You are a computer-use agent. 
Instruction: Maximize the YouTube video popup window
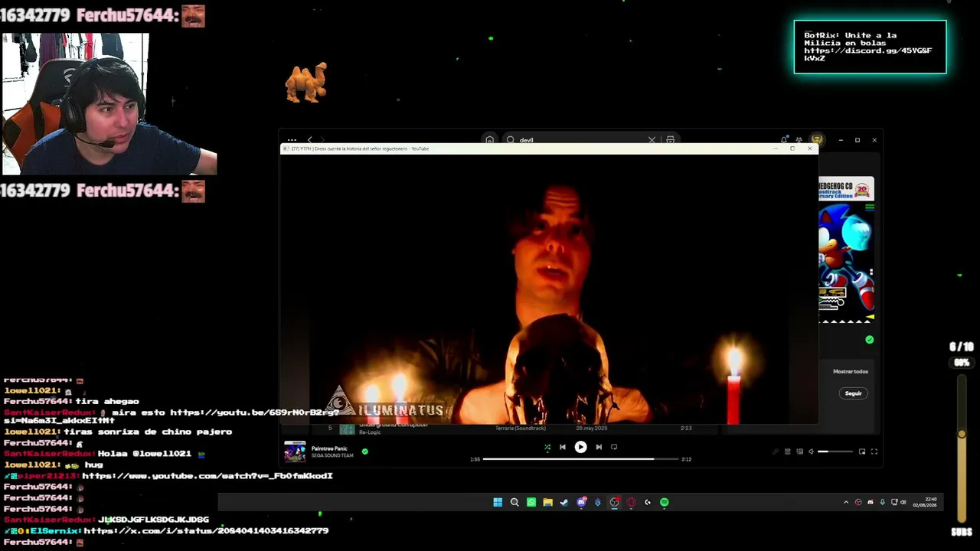pyautogui.click(x=792, y=148)
